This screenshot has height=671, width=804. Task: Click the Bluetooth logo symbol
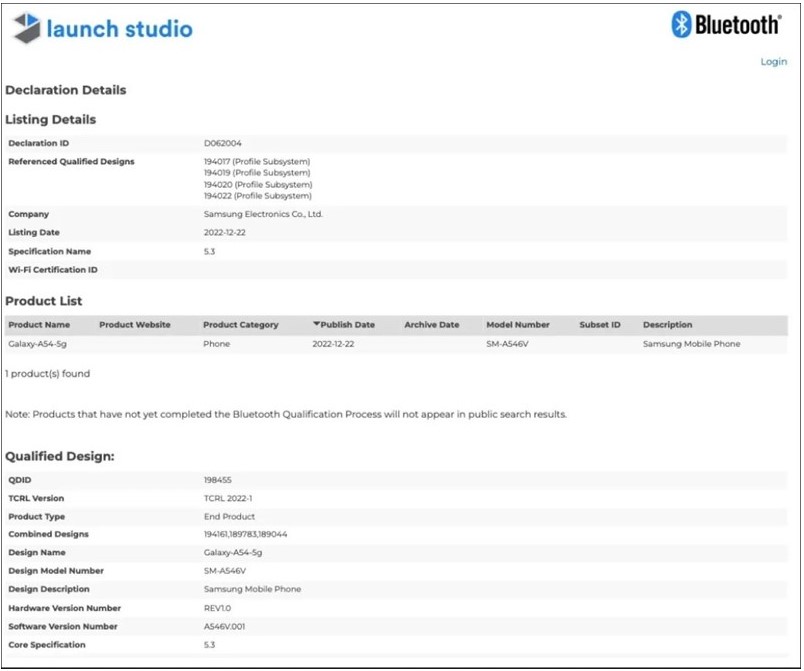682,25
